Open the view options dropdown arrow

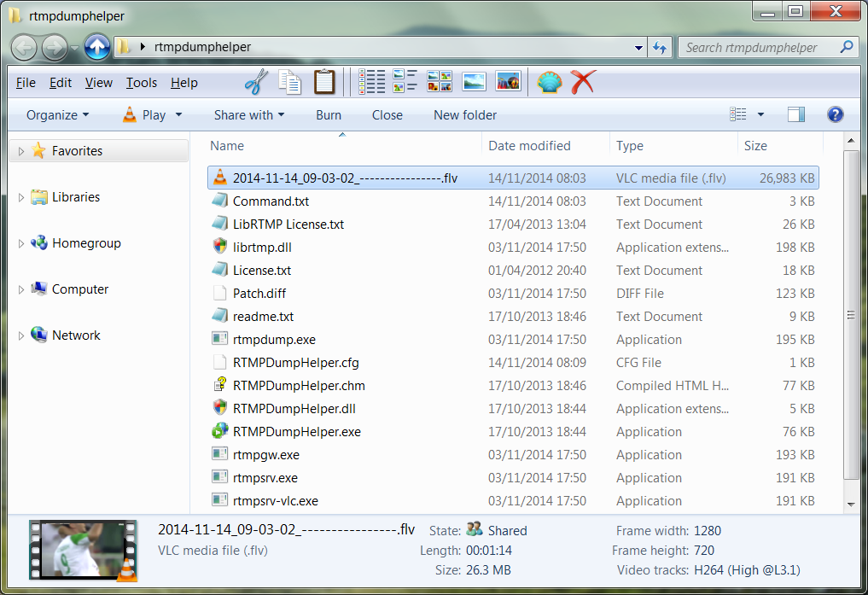tap(760, 114)
